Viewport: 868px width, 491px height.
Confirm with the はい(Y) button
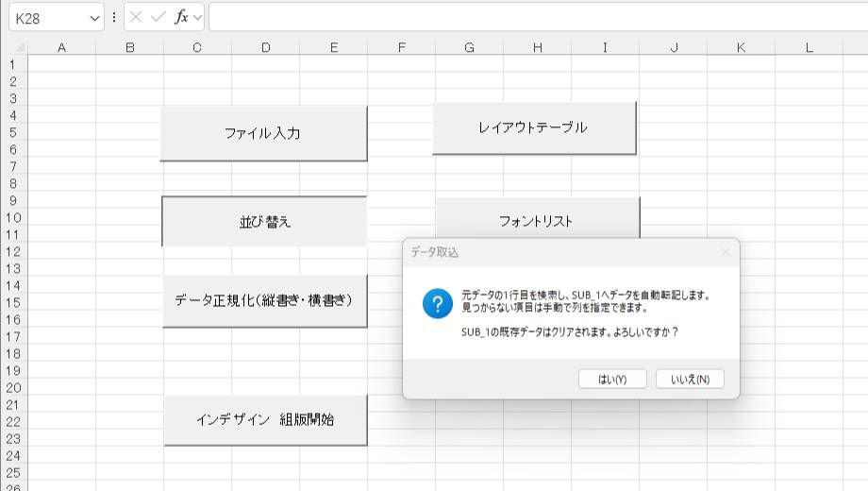(612, 379)
